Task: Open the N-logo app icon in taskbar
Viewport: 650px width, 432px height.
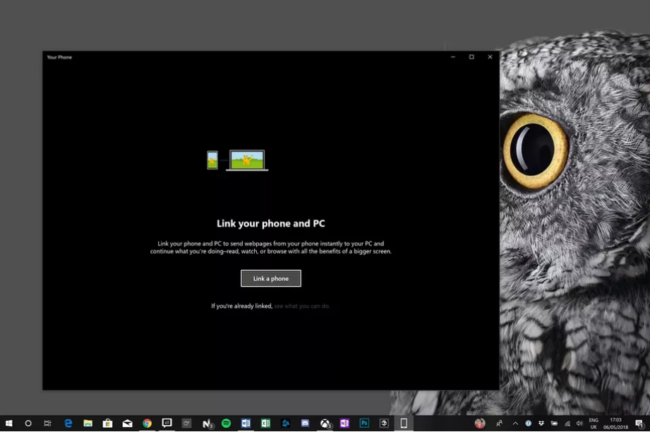Action: pyautogui.click(x=206, y=423)
